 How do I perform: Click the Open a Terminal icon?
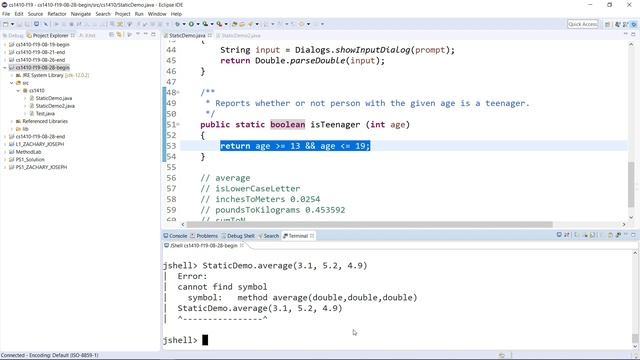tap(559, 235)
